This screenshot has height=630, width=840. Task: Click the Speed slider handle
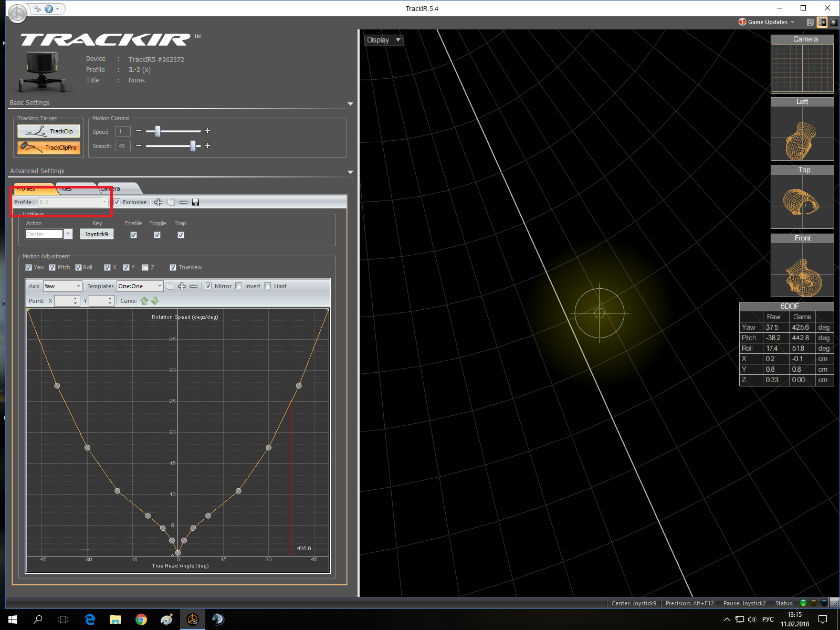click(x=157, y=131)
